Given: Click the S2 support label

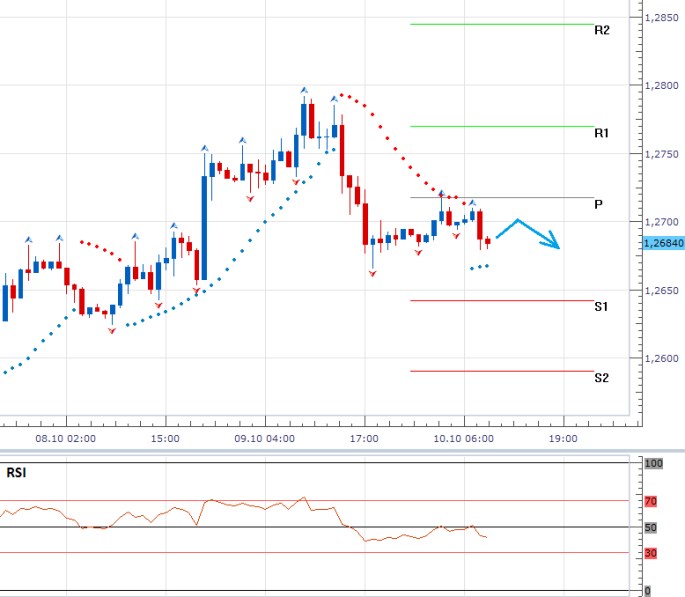Looking at the screenshot, I should 602,378.
